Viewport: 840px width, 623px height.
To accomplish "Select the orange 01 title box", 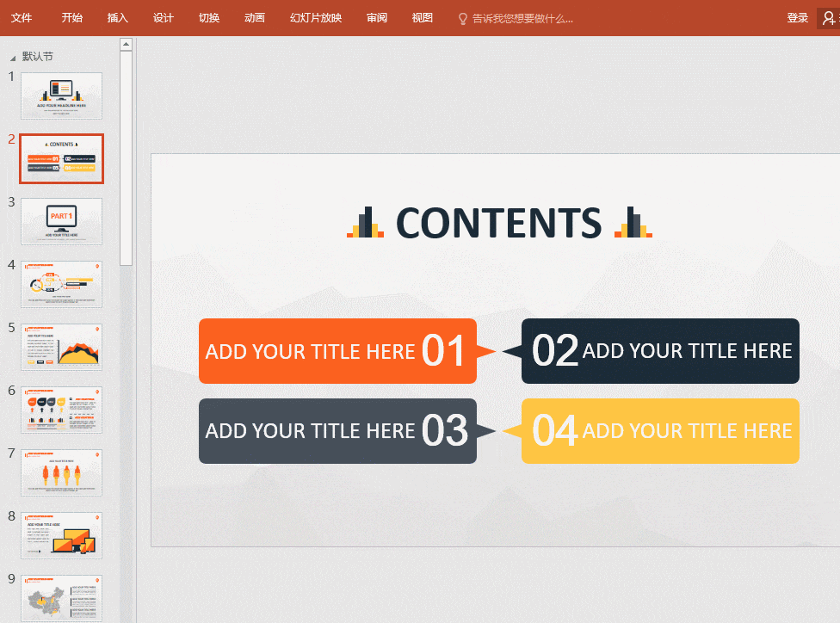I will 337,351.
